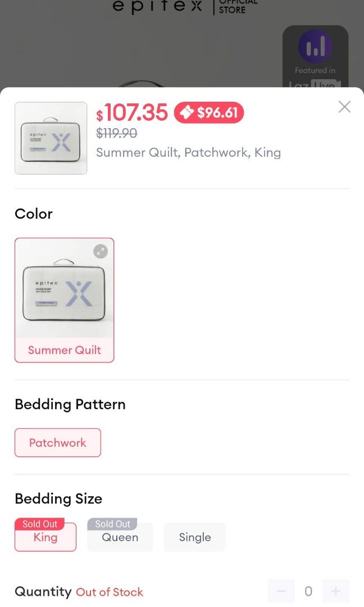The image size is (364, 607).
Task: Tap the Out of Stock label
Action: click(x=110, y=592)
